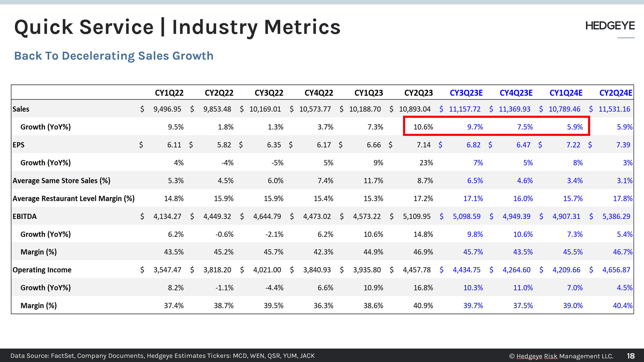
Task: Click the page number 18
Action: [x=631, y=356]
